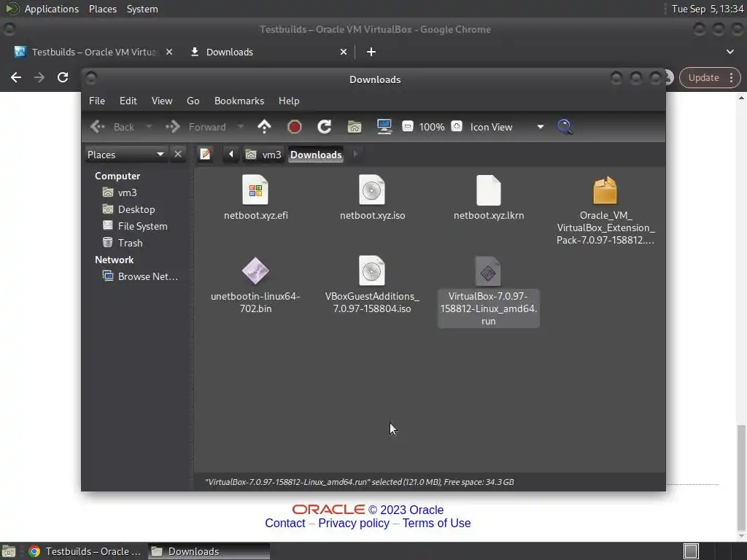Open the file manager search icon
The height and width of the screenshot is (560, 747).
pos(565,127)
